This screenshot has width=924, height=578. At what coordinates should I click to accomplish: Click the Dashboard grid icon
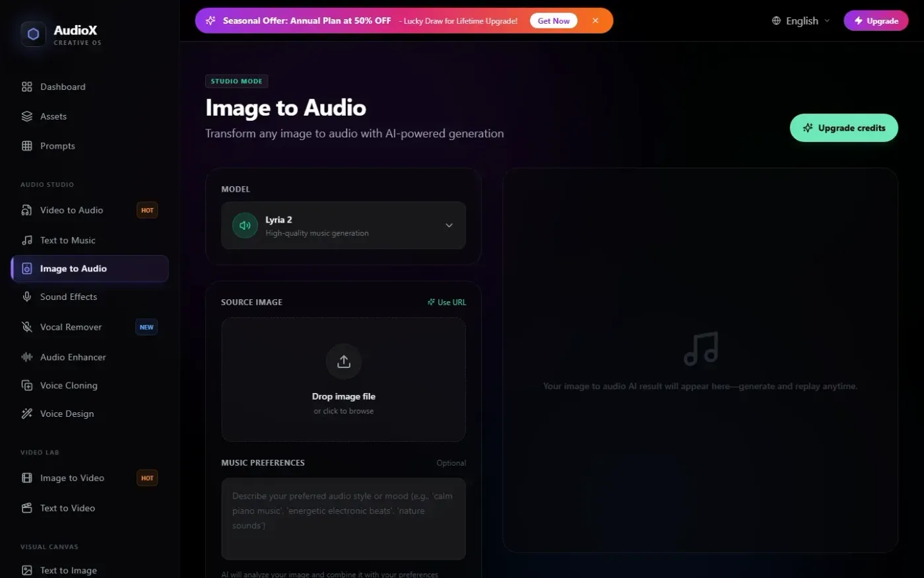click(27, 87)
